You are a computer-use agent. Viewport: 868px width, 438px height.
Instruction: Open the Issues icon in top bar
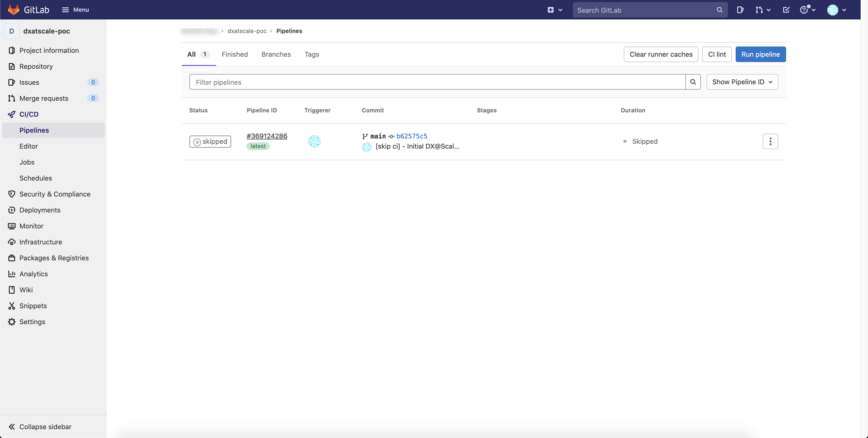point(740,10)
